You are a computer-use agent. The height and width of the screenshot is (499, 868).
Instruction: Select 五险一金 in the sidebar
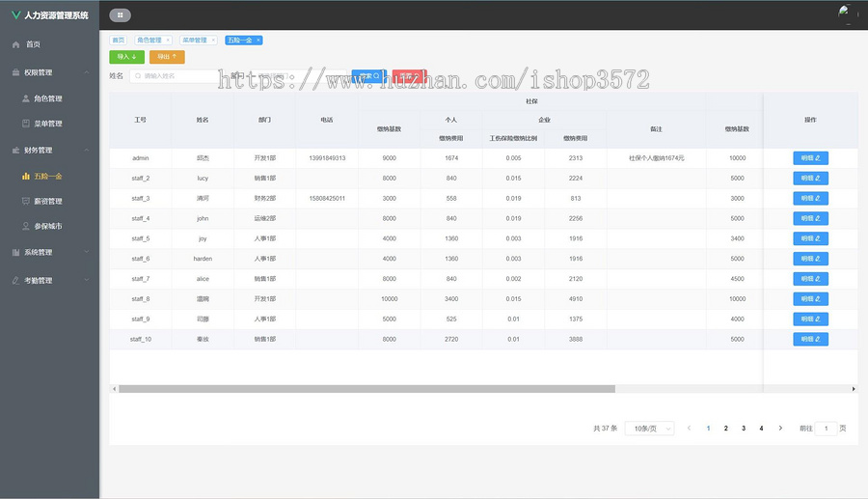pyautogui.click(x=49, y=176)
